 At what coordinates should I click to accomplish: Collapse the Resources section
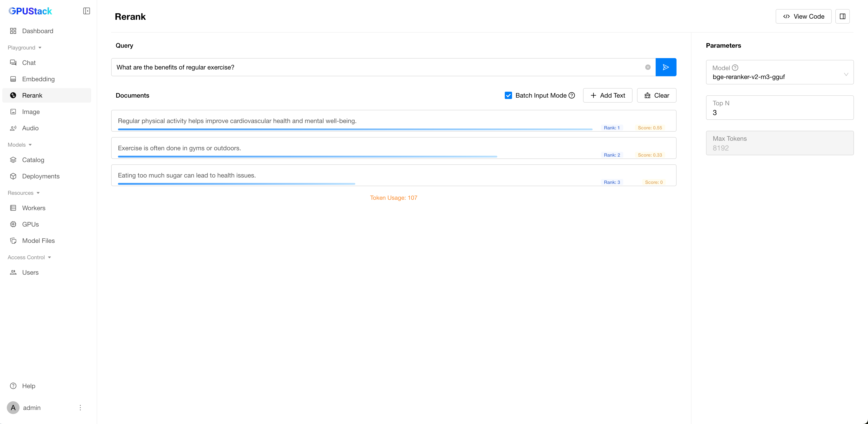(x=24, y=193)
